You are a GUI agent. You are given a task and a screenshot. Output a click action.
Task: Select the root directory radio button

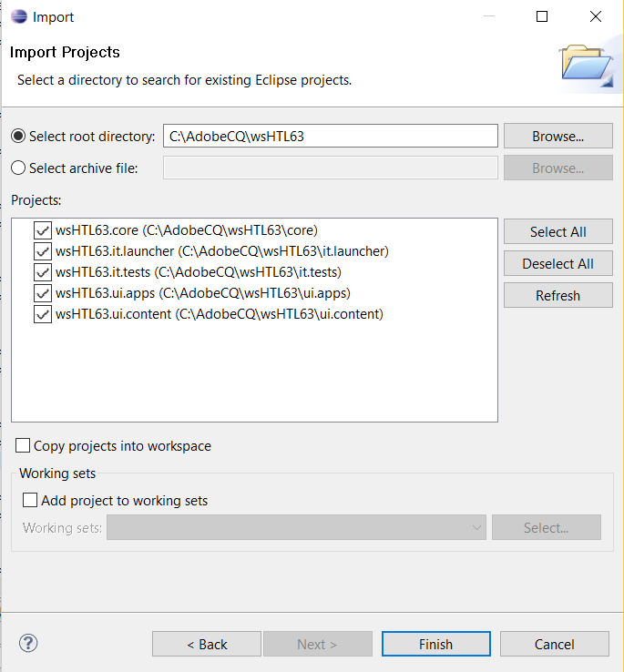tap(18, 136)
